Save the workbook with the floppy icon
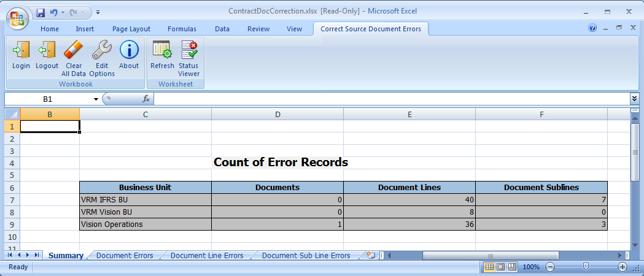Screen dimensions: 644x276 tap(41, 12)
